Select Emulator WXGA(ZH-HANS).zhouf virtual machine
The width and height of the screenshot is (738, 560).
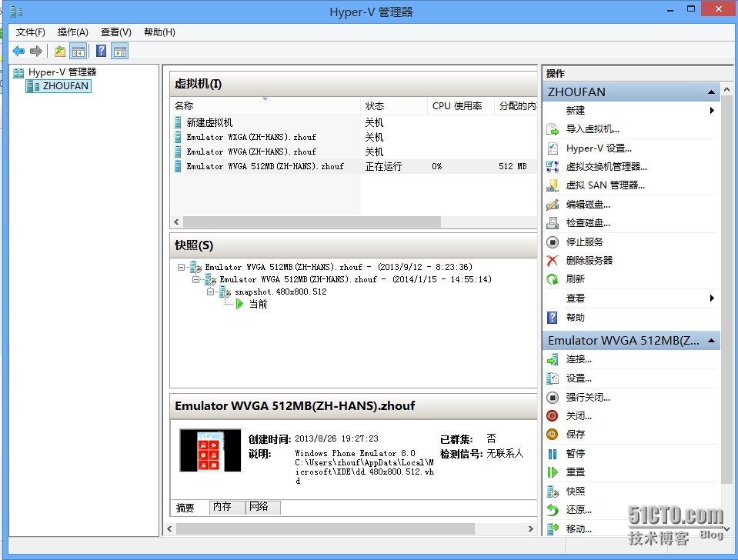tap(353, 138)
